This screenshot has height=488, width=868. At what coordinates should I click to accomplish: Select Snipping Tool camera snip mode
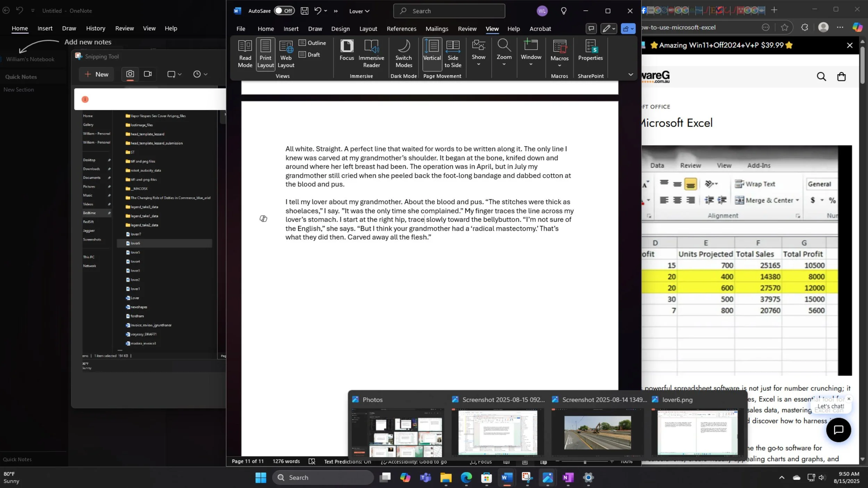130,74
